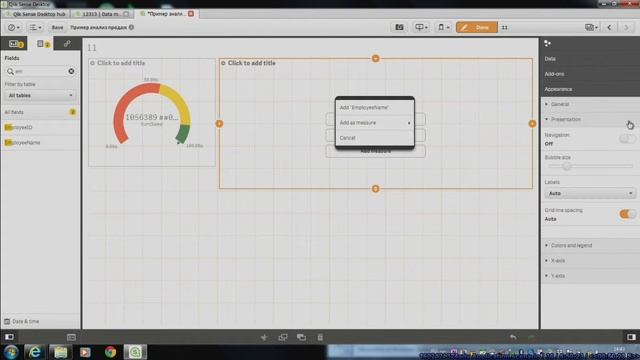
Task: Open the global list menu
Action: click(x=35, y=27)
